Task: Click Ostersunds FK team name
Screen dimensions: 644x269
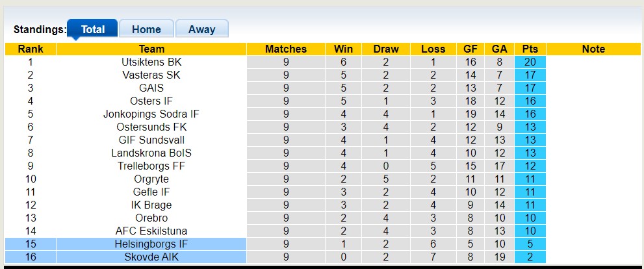Action: click(x=151, y=127)
